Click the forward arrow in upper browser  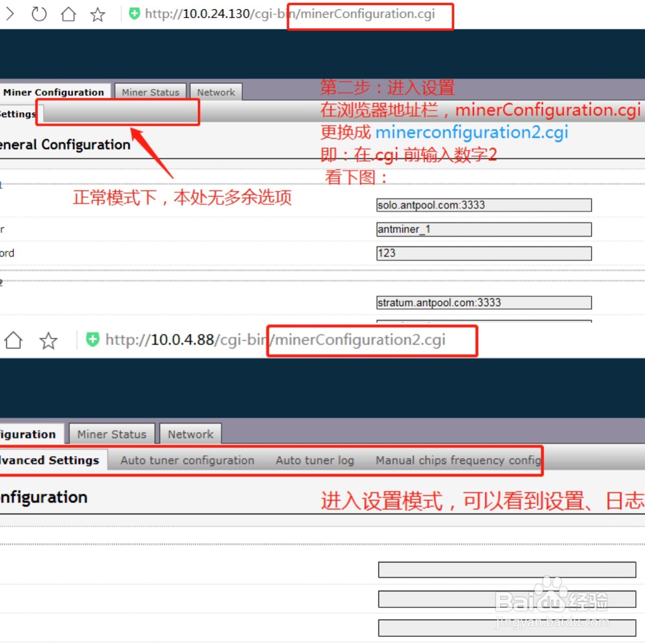pyautogui.click(x=10, y=14)
